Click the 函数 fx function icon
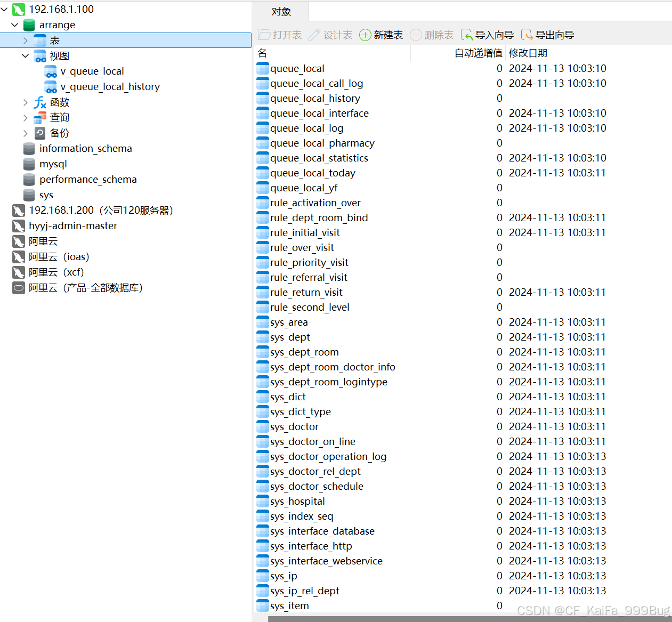 (x=40, y=102)
